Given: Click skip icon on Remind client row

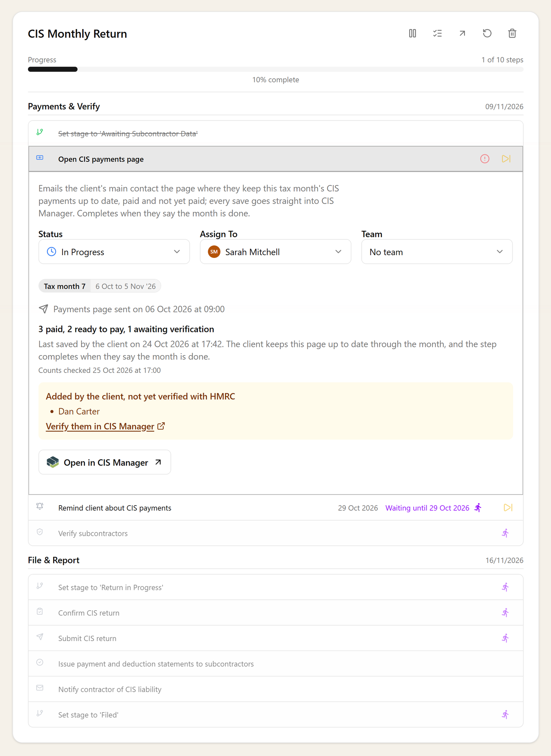Looking at the screenshot, I should click(508, 508).
